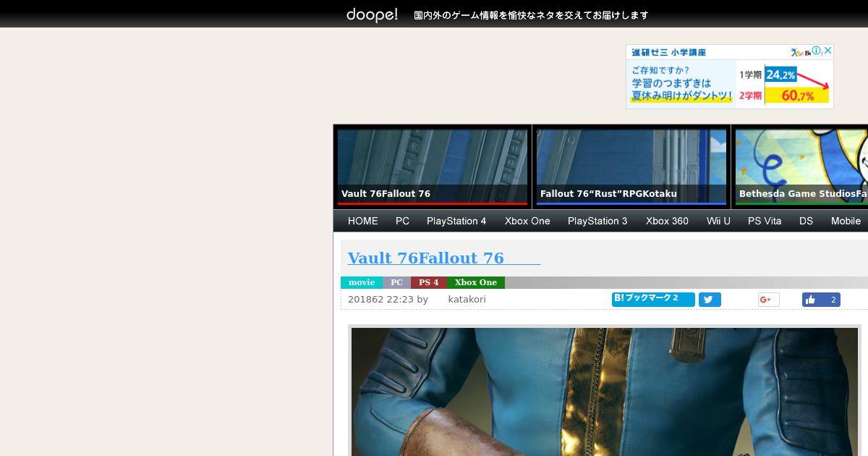Open the Bethesda Game Studios featured thumbnail
This screenshot has width=868, height=456.
click(801, 166)
